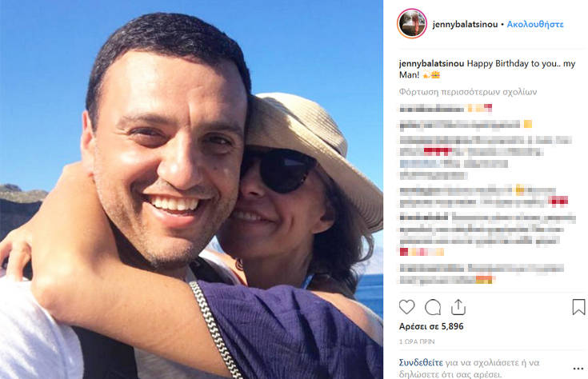The image size is (588, 379).
Task: Save the post with the bookmark icon
Action: tap(578, 307)
